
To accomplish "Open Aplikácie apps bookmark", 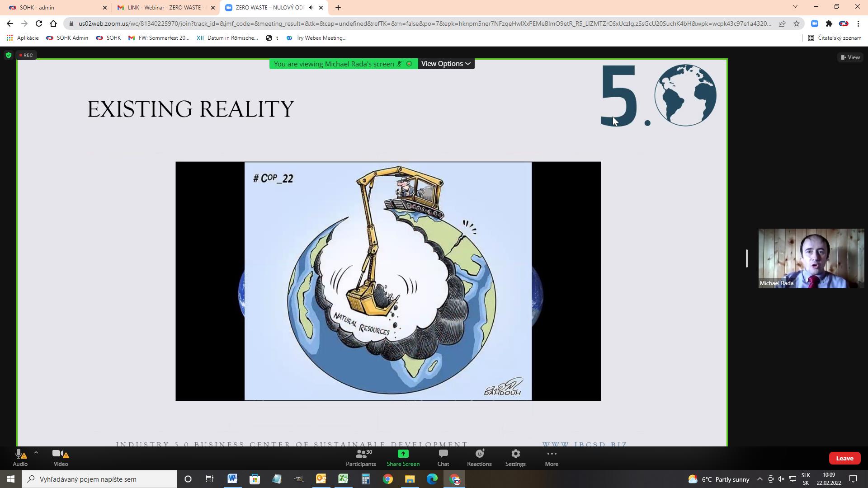I will click(23, 38).
